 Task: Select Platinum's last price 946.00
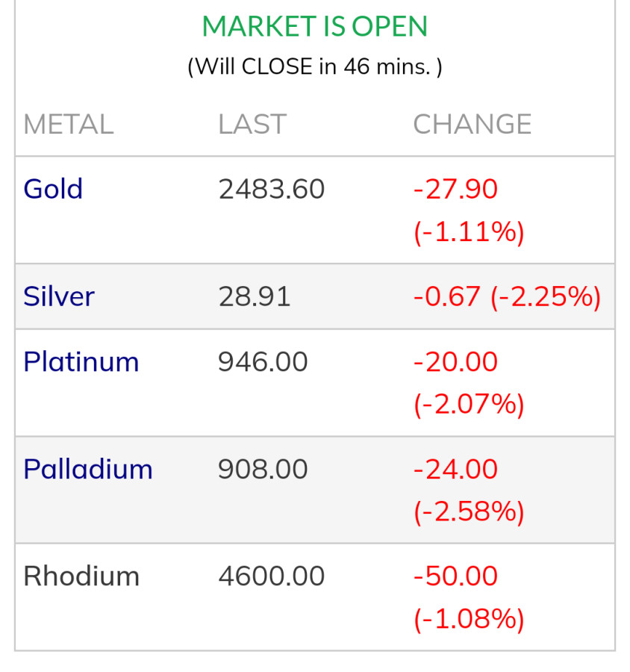[x=263, y=361]
